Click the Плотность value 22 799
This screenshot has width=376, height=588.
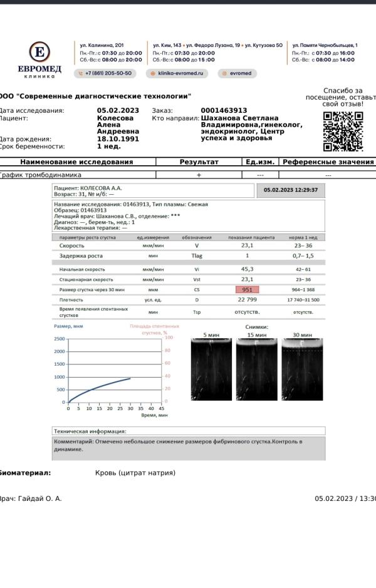248,299
